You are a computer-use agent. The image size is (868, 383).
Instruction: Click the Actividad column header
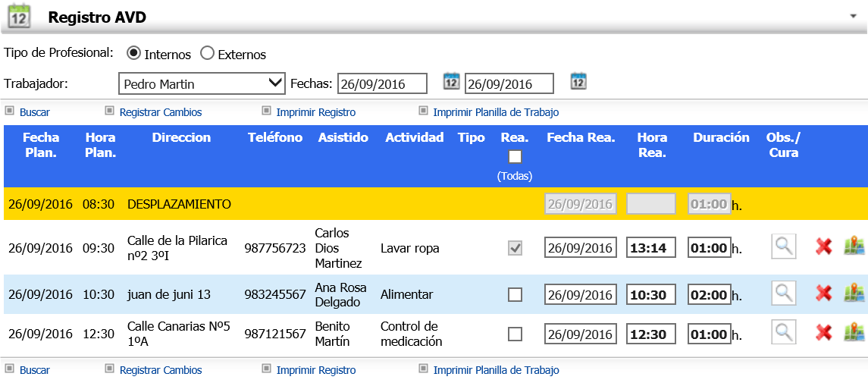click(415, 138)
